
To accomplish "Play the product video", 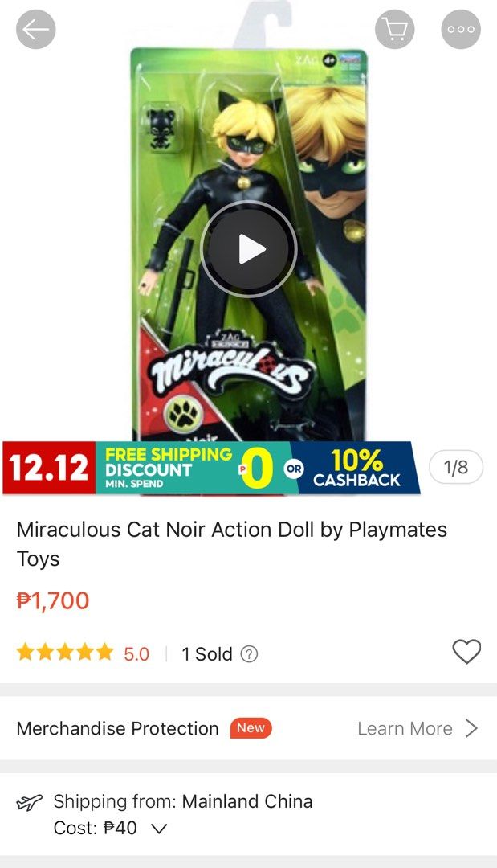I will tap(249, 248).
